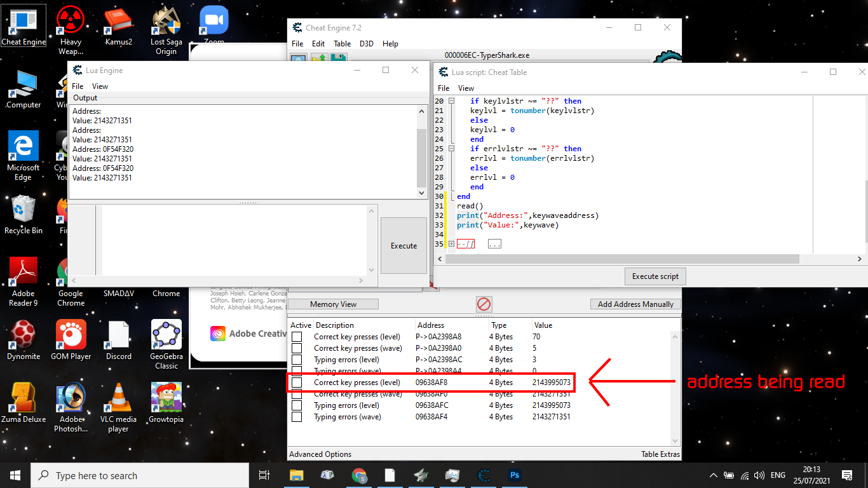Tick the checkbox for Typing errors (wave) 09638AF4
The width and height of the screenshot is (868, 488).
[x=297, y=417]
